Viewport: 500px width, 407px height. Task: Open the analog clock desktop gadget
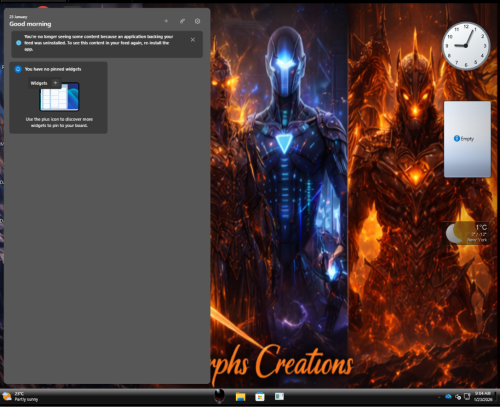click(466, 46)
